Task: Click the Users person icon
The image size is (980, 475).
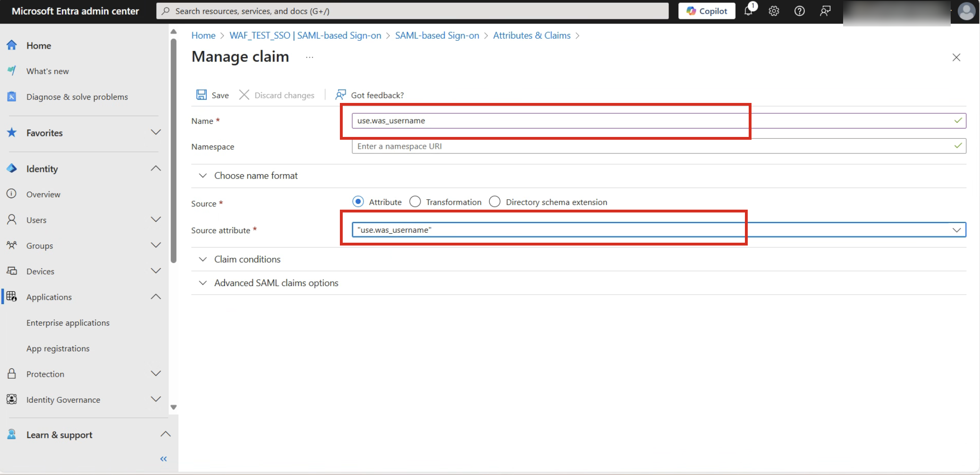Action: click(x=12, y=220)
